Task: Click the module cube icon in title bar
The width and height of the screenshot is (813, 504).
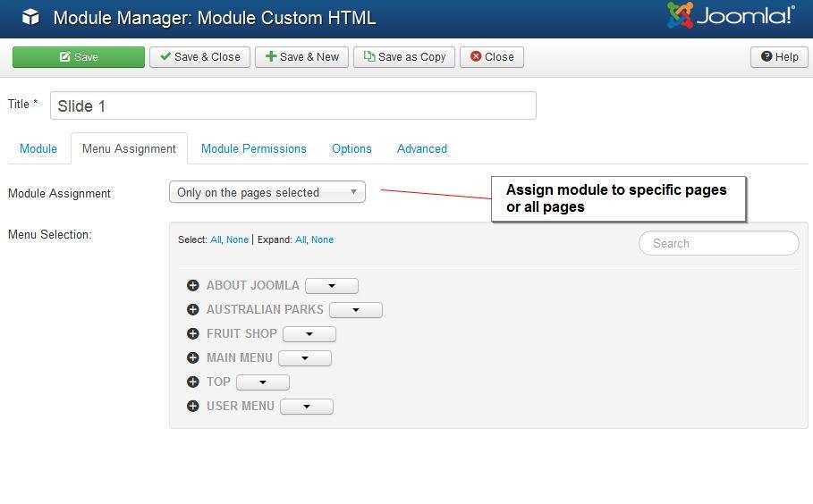Action: (x=30, y=18)
